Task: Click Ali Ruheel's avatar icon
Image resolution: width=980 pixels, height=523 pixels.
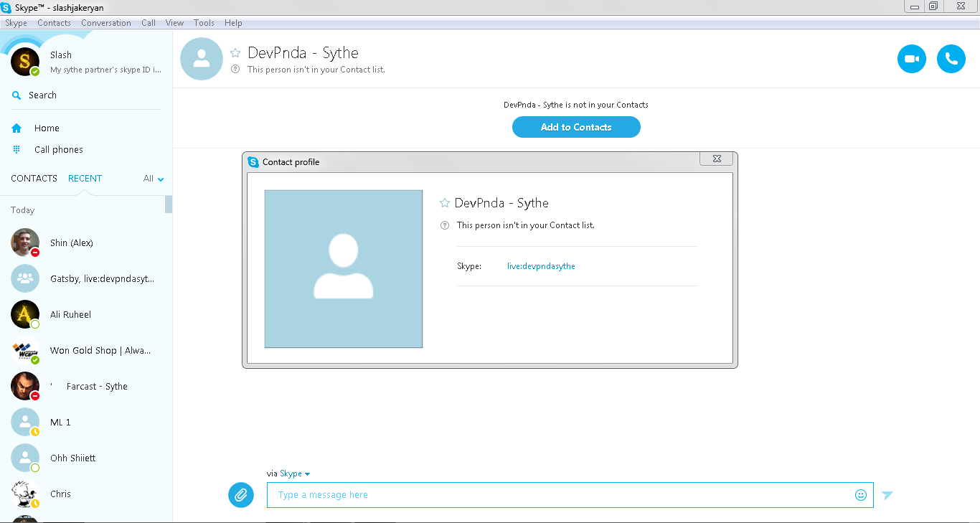Action: click(25, 314)
